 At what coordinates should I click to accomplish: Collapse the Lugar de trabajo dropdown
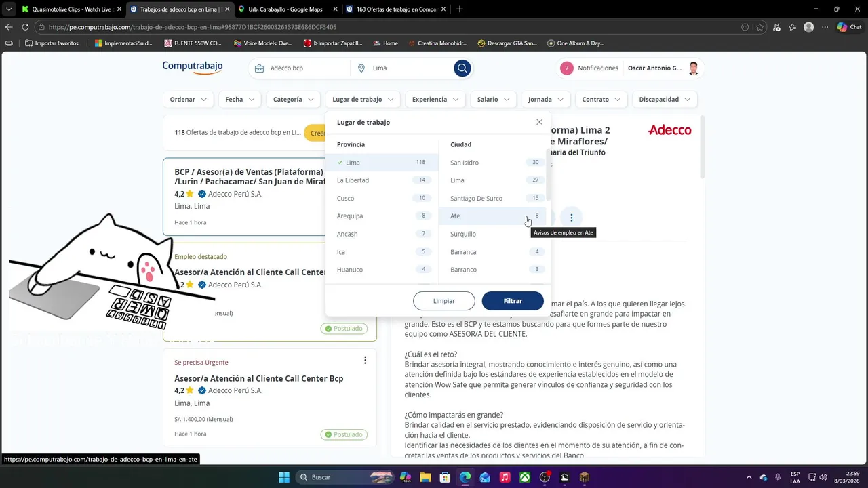pyautogui.click(x=363, y=100)
